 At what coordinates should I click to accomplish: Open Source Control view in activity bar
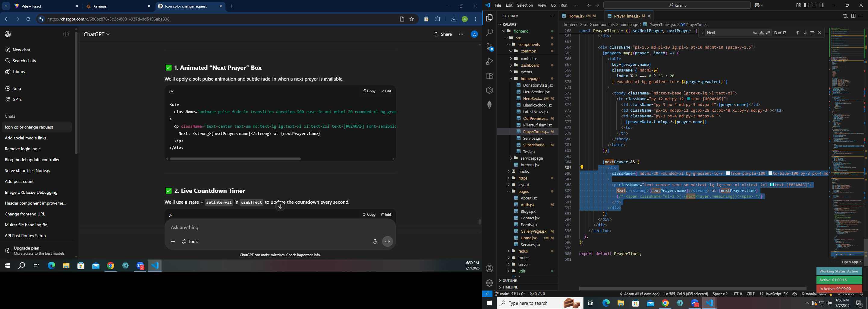click(489, 47)
